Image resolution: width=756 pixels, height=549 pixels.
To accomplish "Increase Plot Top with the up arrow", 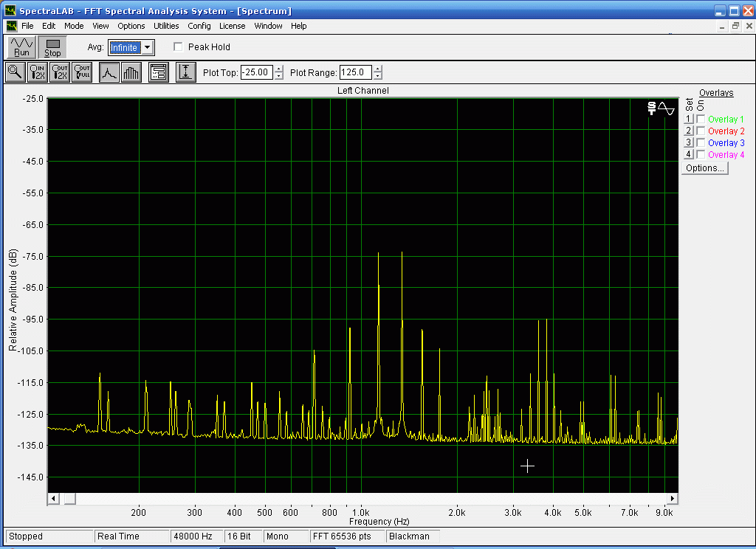I will [278, 69].
